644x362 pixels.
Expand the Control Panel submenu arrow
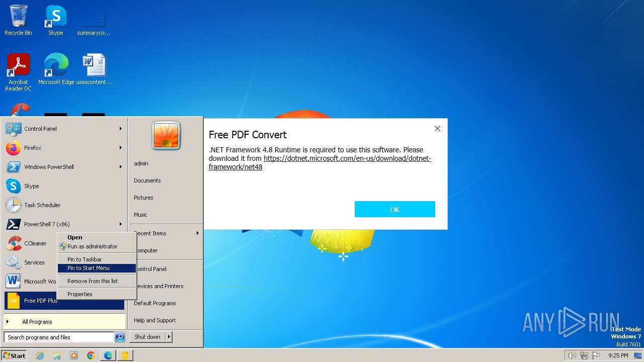point(121,129)
